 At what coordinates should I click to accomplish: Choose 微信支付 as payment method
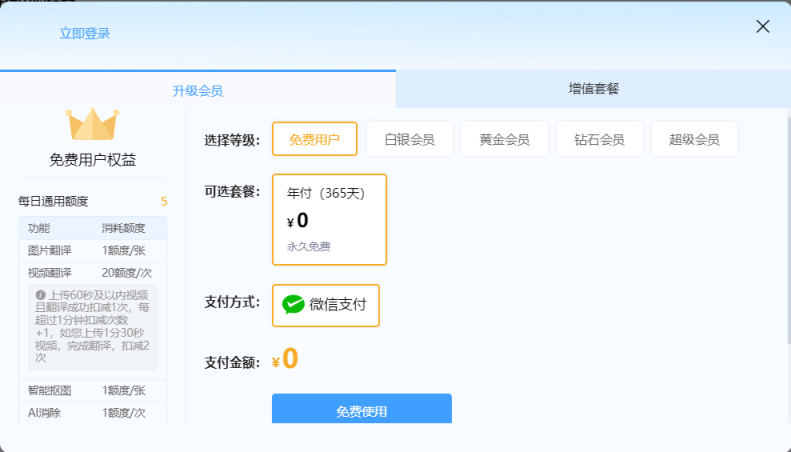pos(326,305)
